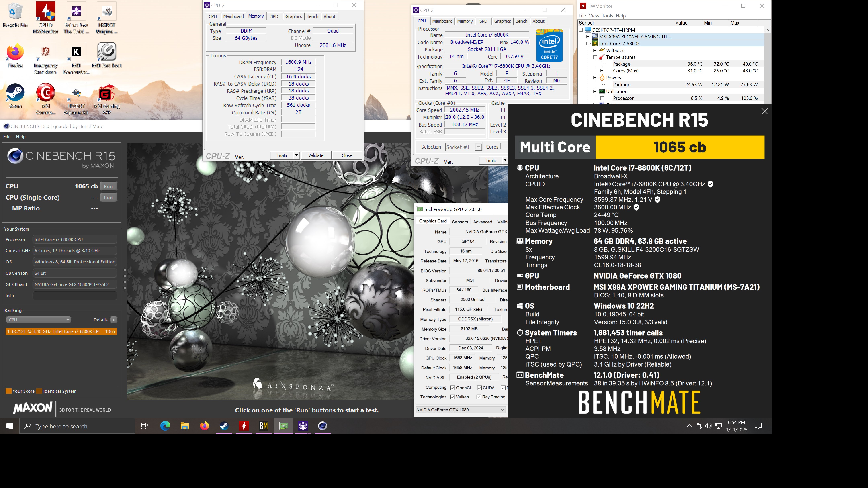The height and width of the screenshot is (488, 868).
Task: Expand MSI X99A XPOWER node in HWMonitor
Action: click(x=588, y=37)
